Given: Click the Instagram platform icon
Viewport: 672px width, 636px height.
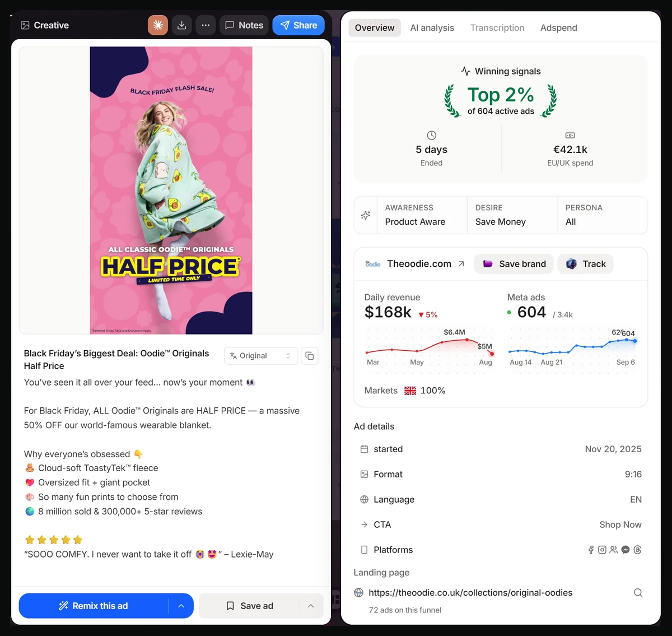Looking at the screenshot, I should [602, 550].
